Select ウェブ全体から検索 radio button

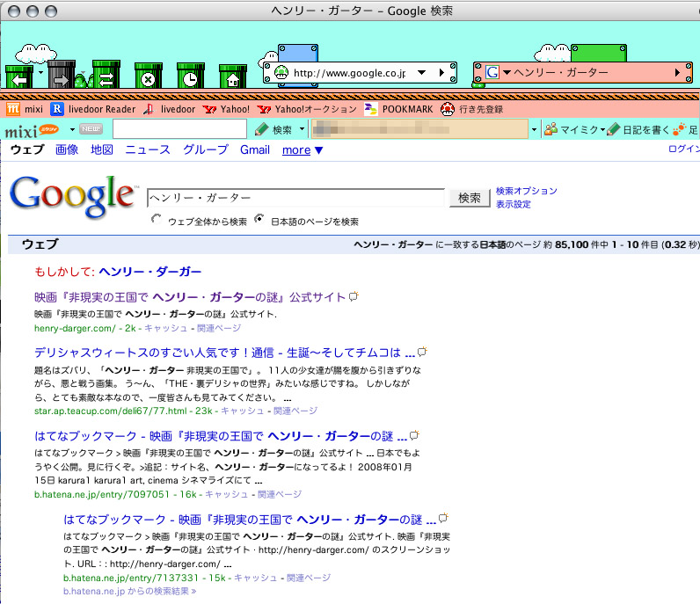[157, 219]
